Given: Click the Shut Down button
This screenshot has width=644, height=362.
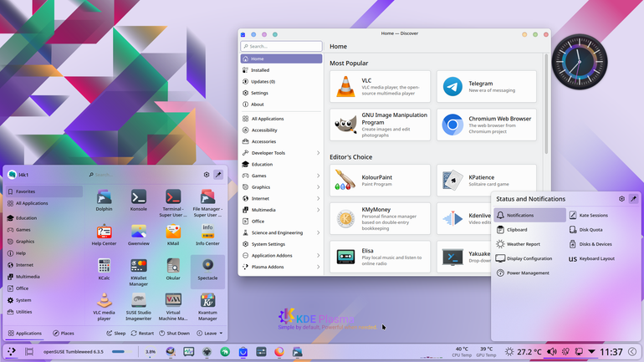Looking at the screenshot, I should [175, 334].
